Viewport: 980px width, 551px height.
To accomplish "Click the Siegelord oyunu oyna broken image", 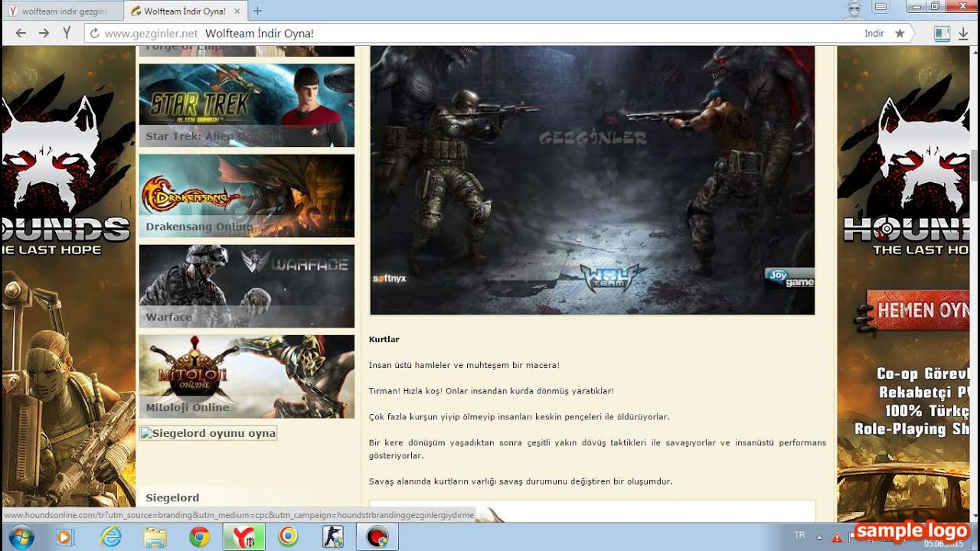I will (x=208, y=433).
